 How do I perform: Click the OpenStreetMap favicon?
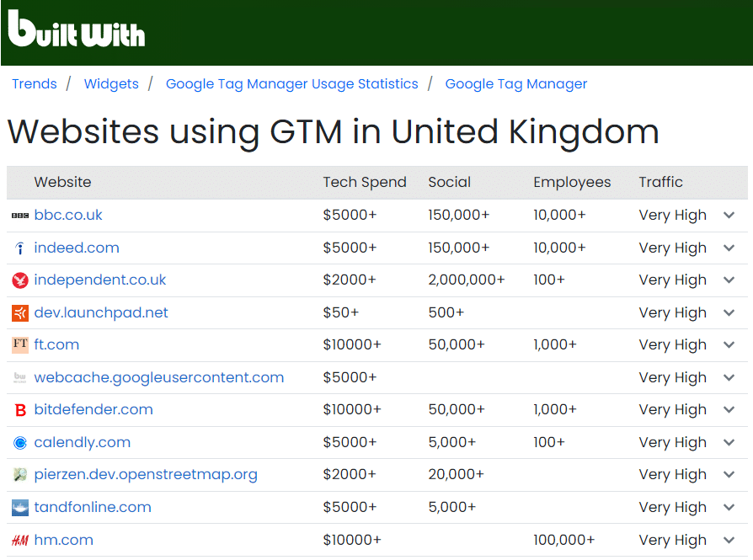(x=20, y=474)
